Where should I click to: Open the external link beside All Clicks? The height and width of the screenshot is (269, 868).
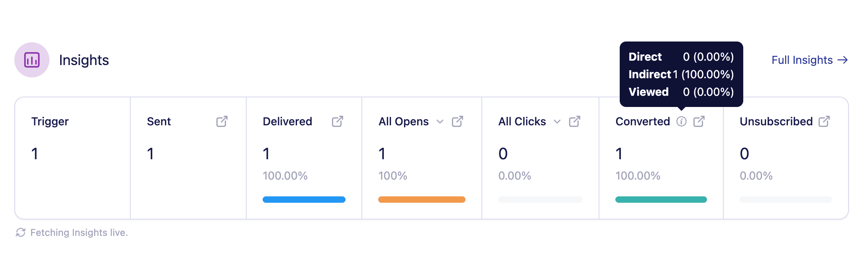point(575,121)
